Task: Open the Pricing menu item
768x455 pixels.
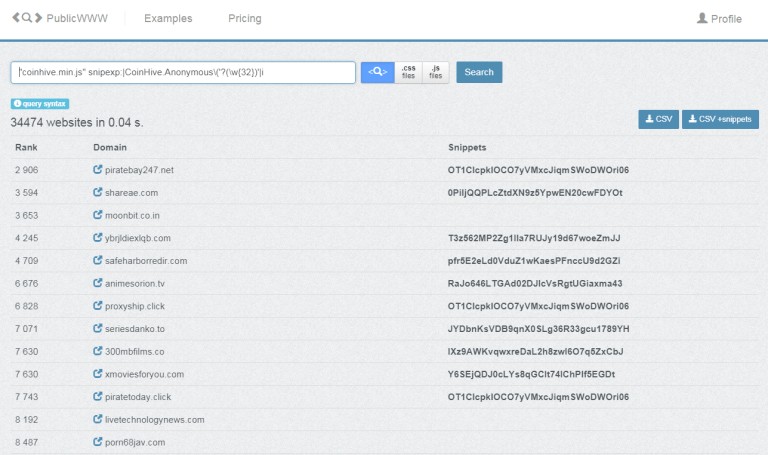Action: coord(245,18)
